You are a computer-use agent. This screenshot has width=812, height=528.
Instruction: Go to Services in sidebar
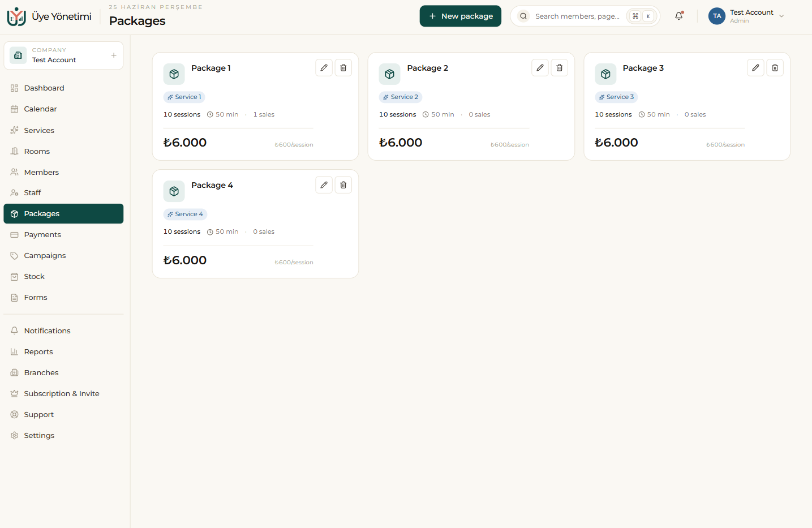tap(63, 130)
